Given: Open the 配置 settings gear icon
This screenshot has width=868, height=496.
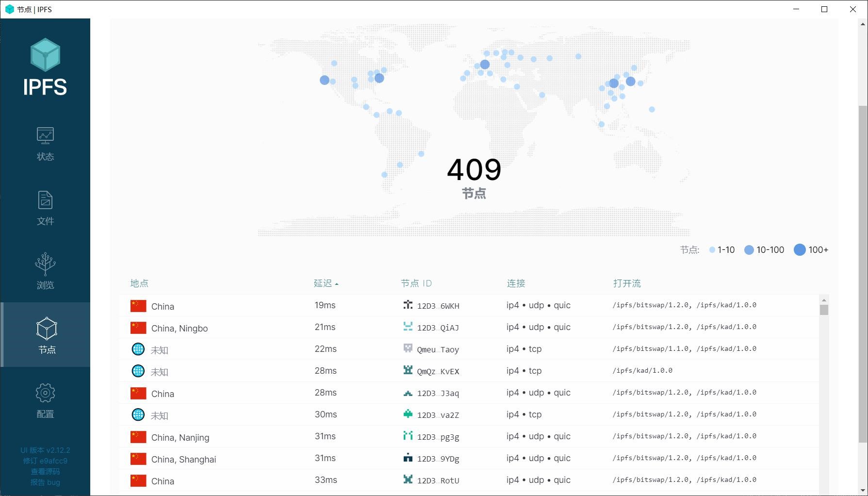Looking at the screenshot, I should pos(45,393).
